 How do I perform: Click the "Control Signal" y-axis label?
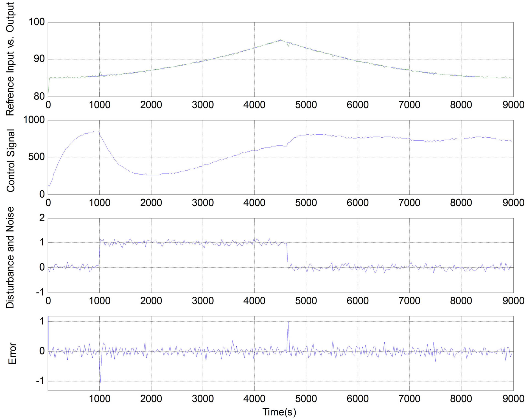(x=10, y=160)
